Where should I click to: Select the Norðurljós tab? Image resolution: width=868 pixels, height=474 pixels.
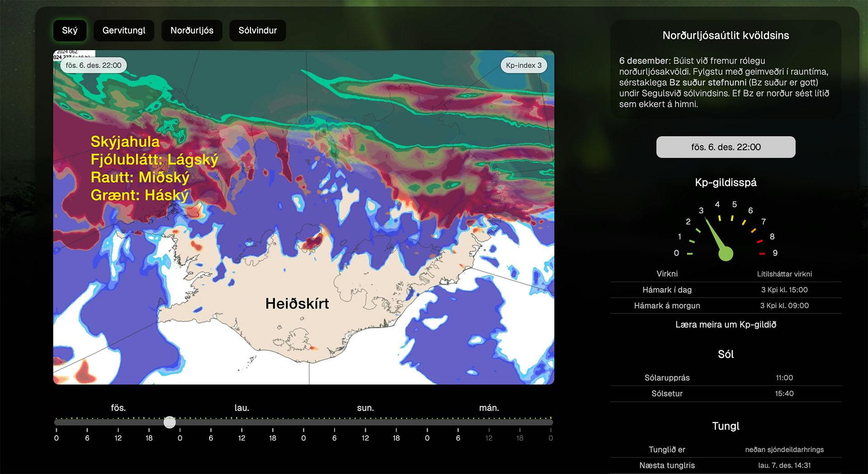192,30
